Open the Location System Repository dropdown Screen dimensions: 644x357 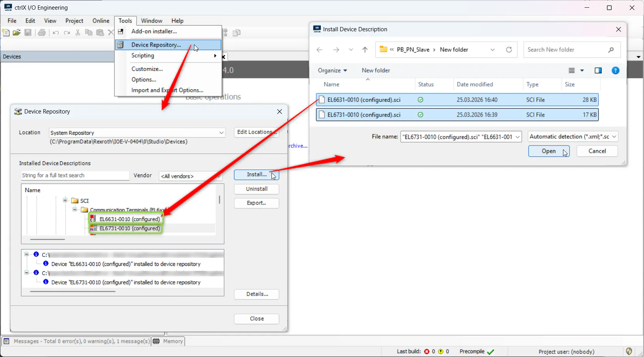point(221,133)
